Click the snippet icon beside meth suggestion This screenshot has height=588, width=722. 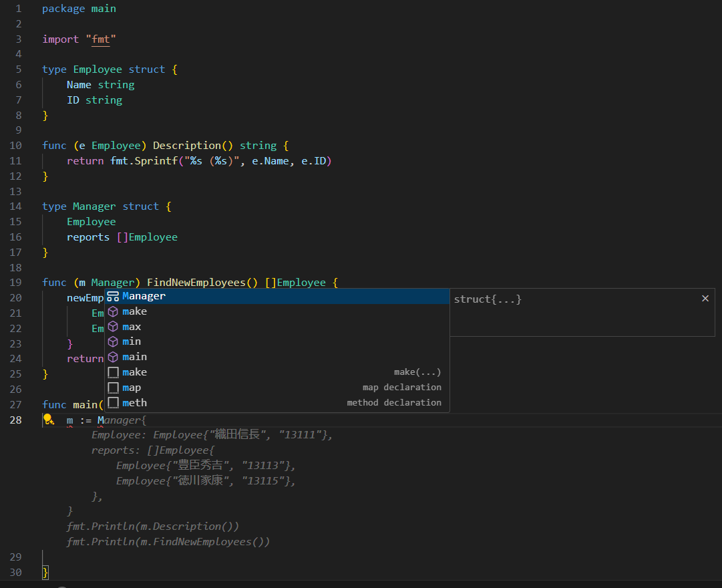coord(113,403)
